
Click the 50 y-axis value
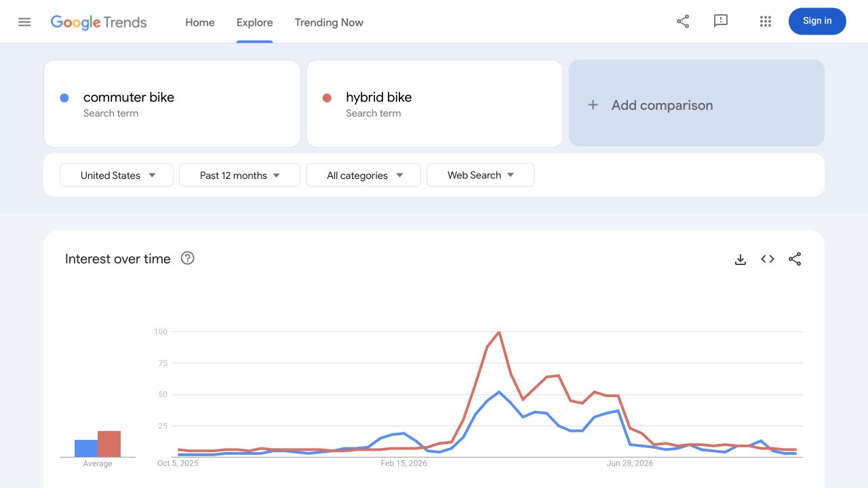coord(163,394)
